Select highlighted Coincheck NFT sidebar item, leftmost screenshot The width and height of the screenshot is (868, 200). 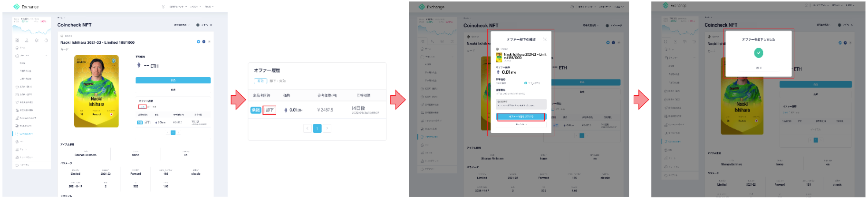26,134
